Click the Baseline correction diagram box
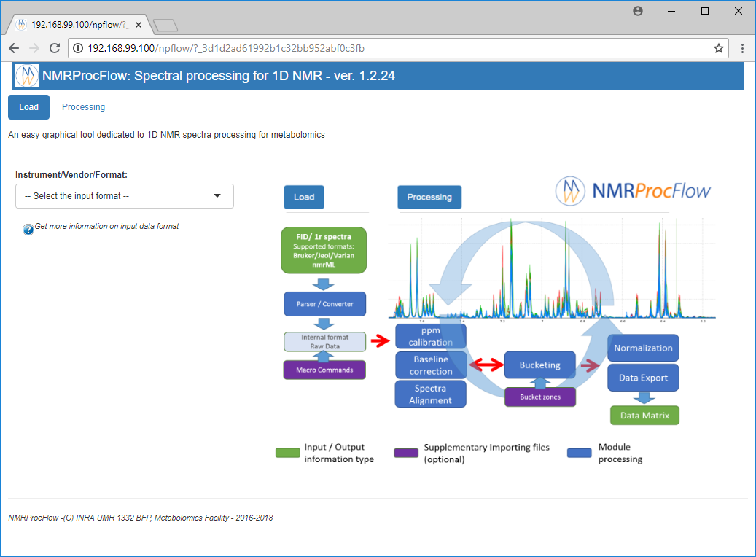Viewport: 756px width, 557px height. [431, 365]
